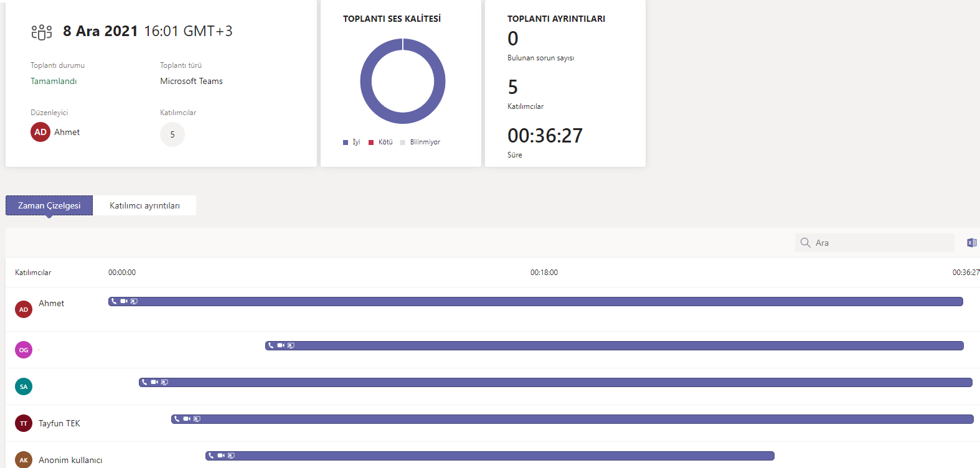Click the participant count badge under Katılımcılar

tap(172, 134)
